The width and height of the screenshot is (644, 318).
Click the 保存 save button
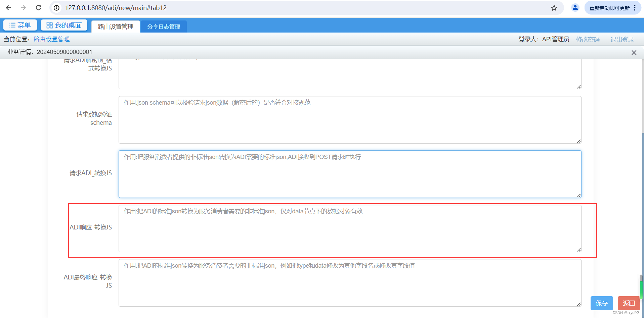coord(602,303)
